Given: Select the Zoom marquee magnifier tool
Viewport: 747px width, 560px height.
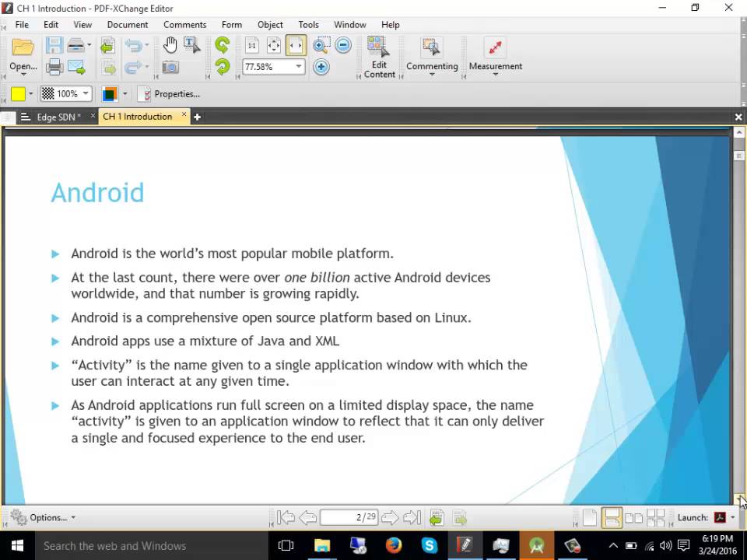Looking at the screenshot, I should click(x=321, y=45).
